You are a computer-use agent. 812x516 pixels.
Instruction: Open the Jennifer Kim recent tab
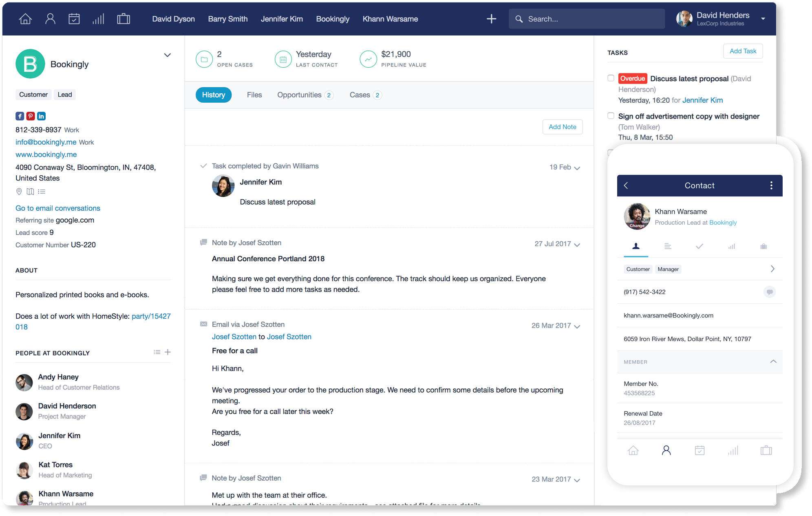click(282, 19)
